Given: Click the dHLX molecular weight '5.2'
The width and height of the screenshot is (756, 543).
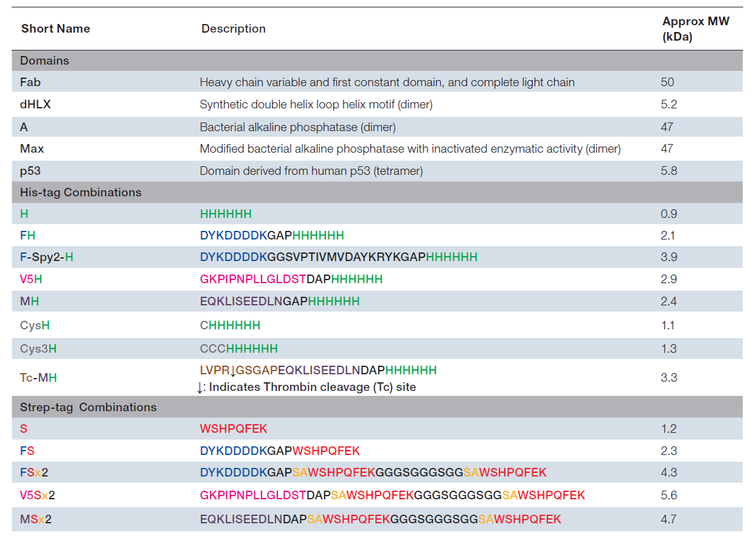Looking at the screenshot, I should [x=669, y=105].
